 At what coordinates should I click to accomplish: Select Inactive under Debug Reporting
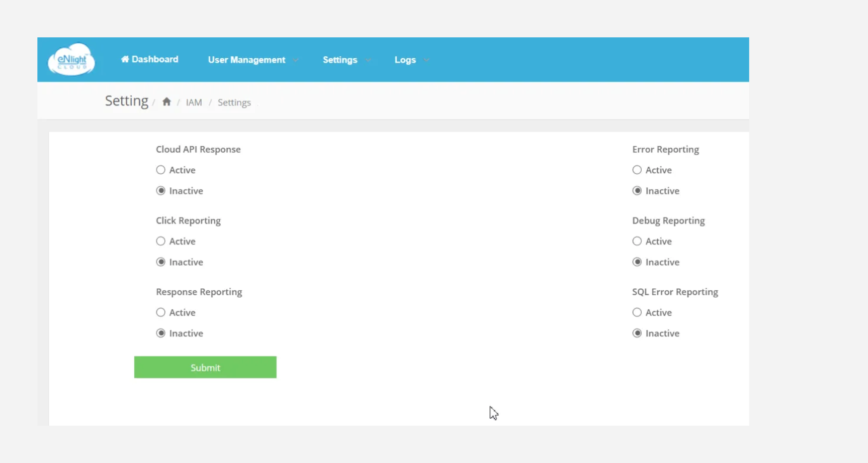637,262
